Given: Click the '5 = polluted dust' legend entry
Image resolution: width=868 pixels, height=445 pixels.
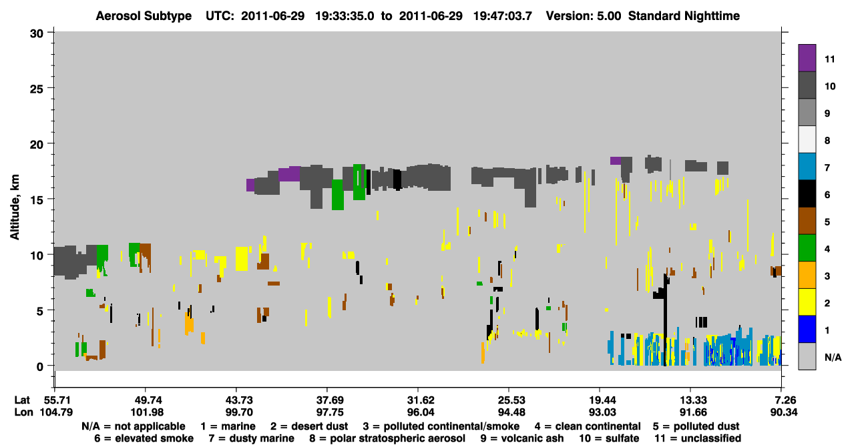Looking at the screenshot, I should point(696,426).
